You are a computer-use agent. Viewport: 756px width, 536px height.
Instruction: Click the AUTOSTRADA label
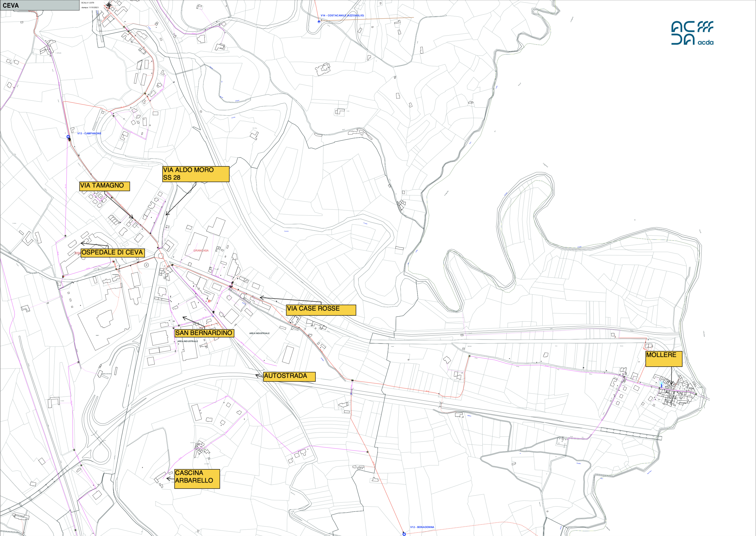pyautogui.click(x=290, y=377)
